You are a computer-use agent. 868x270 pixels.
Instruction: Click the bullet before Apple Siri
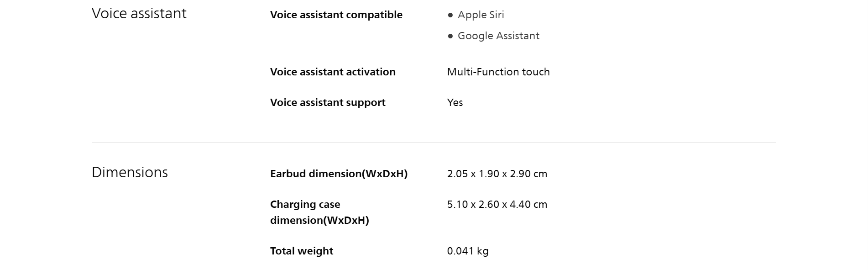450,15
